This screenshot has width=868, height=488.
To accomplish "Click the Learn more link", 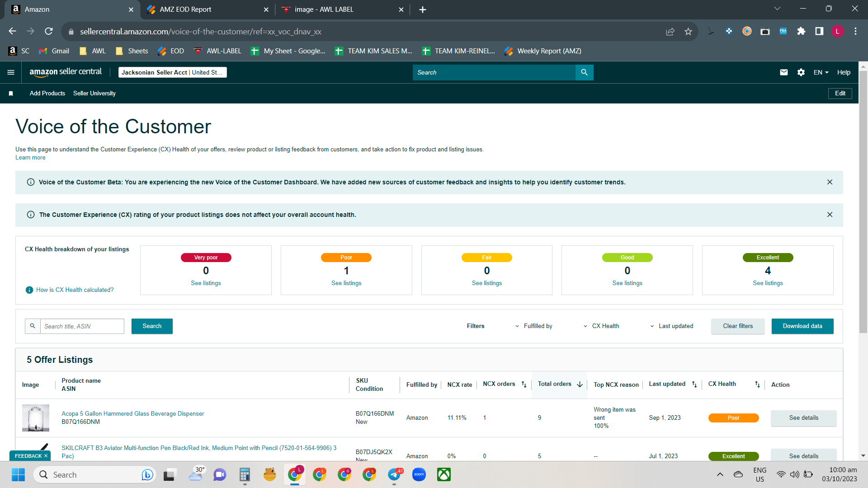I will [30, 158].
